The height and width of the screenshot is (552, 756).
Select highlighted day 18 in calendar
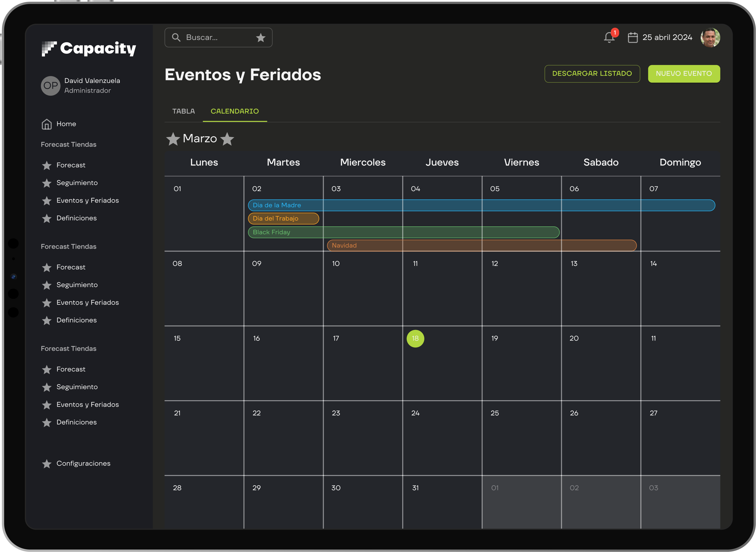point(415,339)
